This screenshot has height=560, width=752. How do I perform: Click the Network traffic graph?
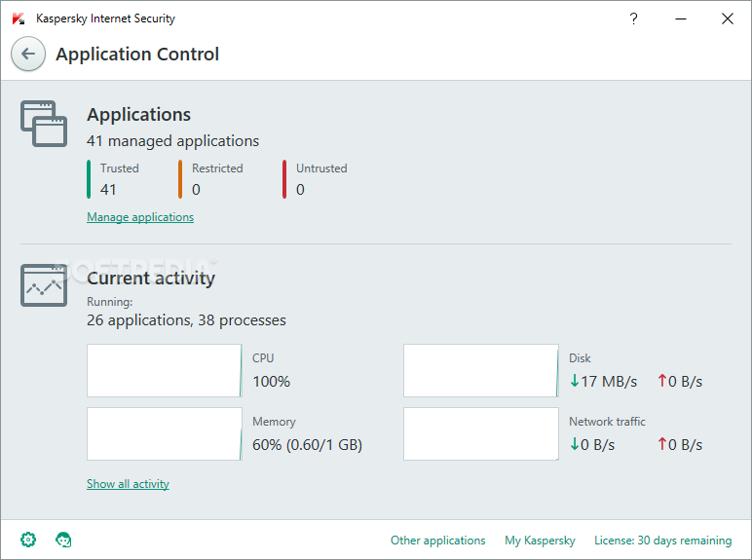[x=481, y=434]
